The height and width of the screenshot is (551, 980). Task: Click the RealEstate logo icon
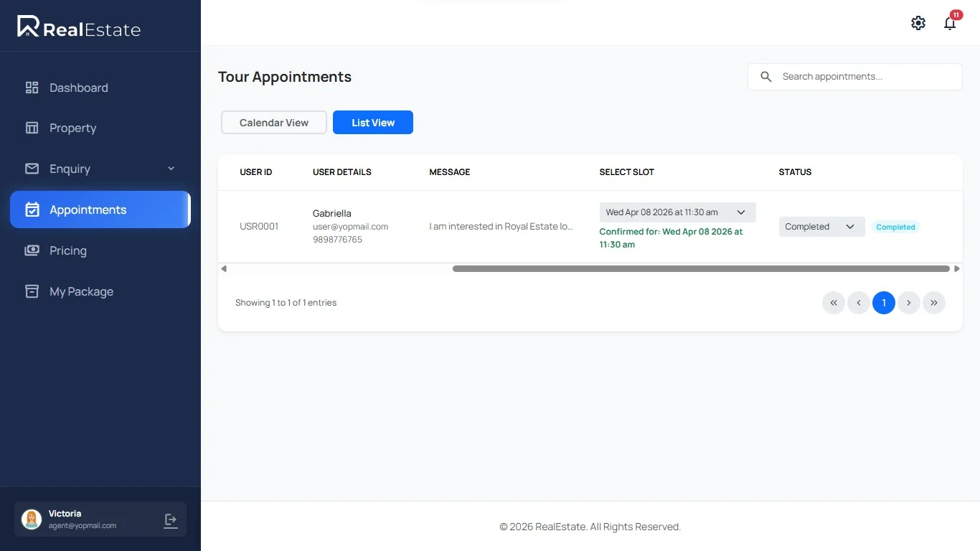[28, 27]
